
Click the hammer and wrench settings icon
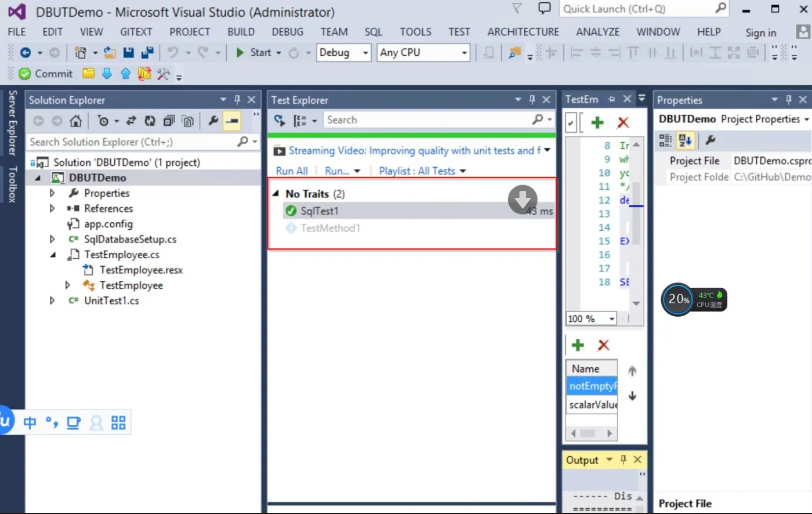(x=163, y=74)
